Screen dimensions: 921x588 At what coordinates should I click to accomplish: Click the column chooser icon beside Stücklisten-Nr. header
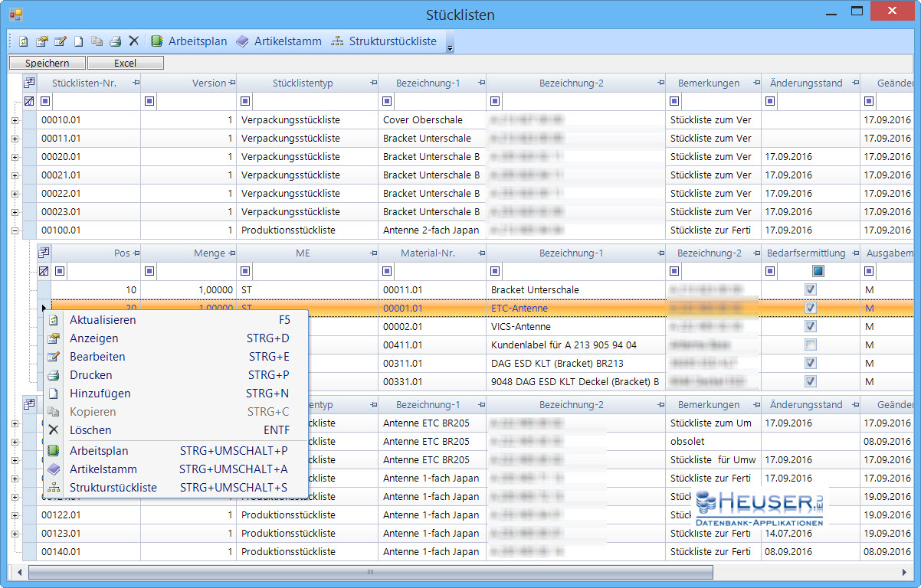(x=30, y=83)
